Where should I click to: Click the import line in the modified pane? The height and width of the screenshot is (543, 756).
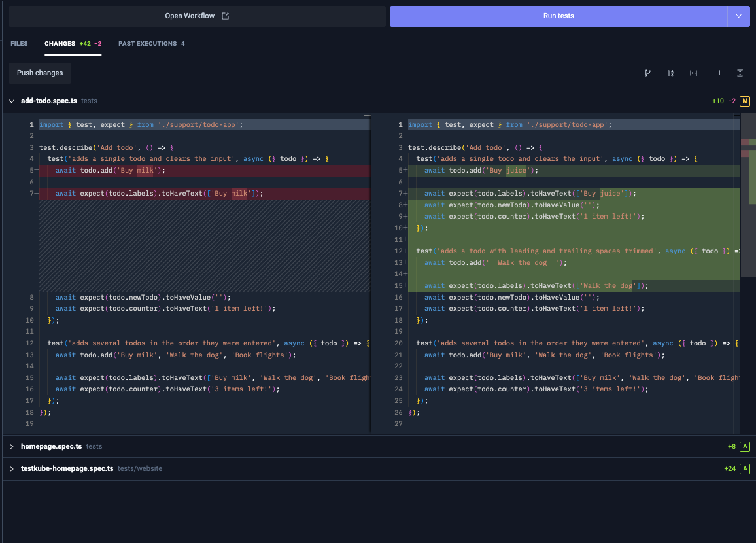click(574, 124)
